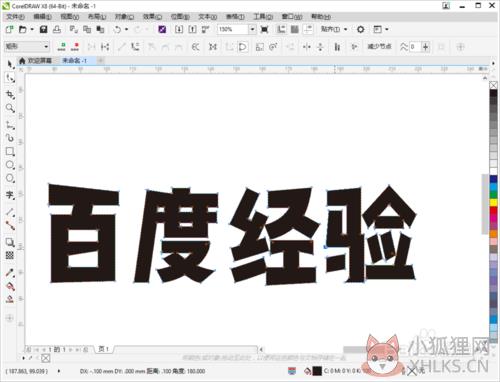The height and width of the screenshot is (382, 500).
Task: Open the 工具 menu
Action: point(263,17)
